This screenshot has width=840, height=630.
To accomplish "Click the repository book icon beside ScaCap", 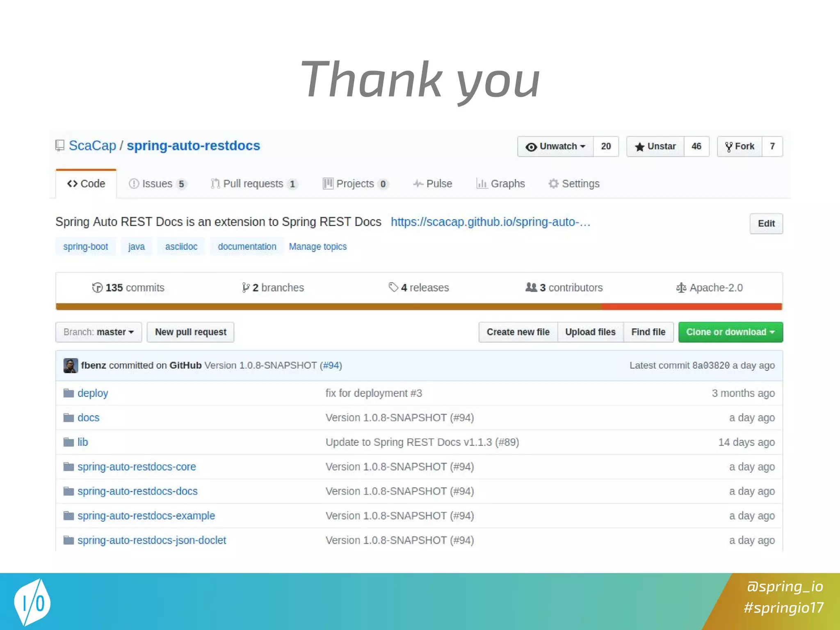I will [60, 146].
